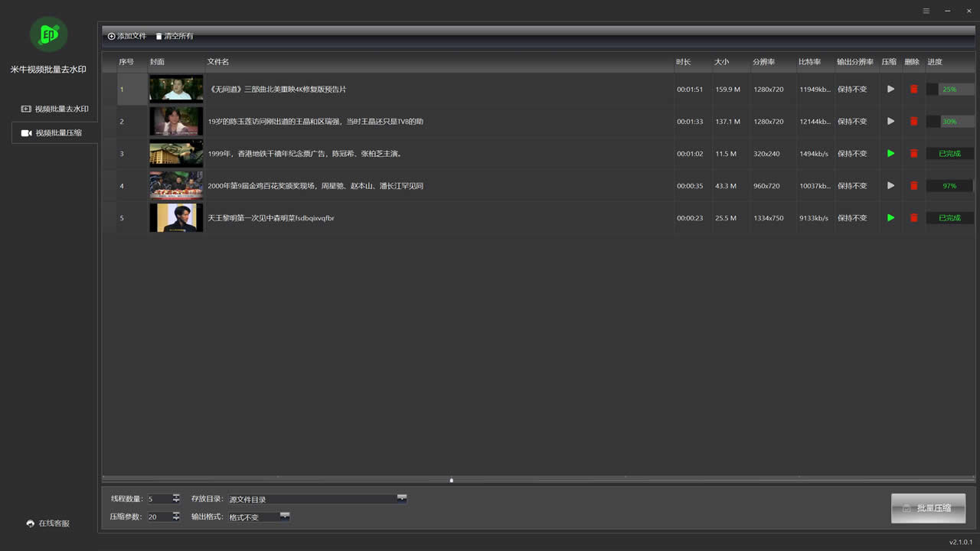Open the 在线客服 online support link

point(47,523)
